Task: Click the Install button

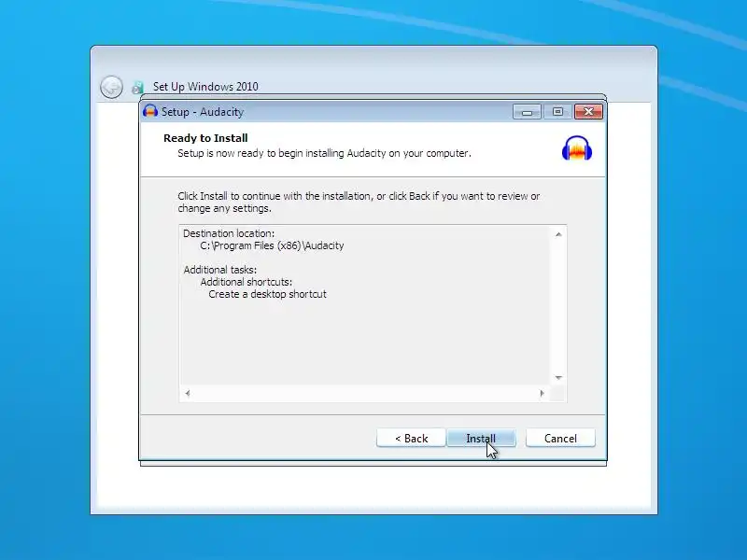Action: coord(481,438)
